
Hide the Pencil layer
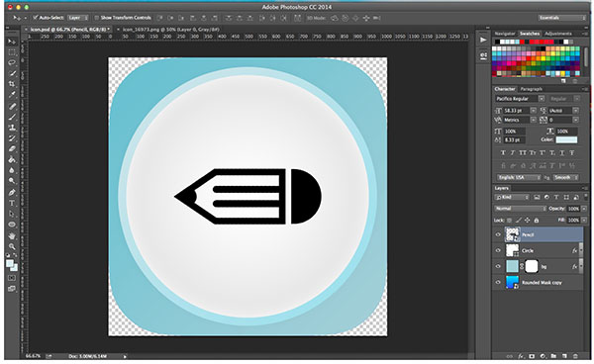498,234
